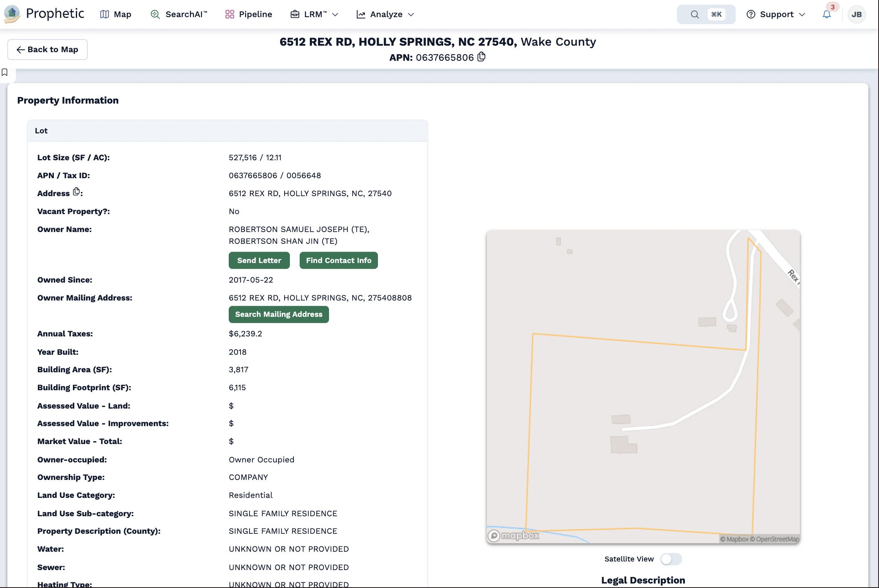
Task: Click the owner name 'ROBERTSON SAMUEL JOSEPH (TE),'
Action: point(299,230)
